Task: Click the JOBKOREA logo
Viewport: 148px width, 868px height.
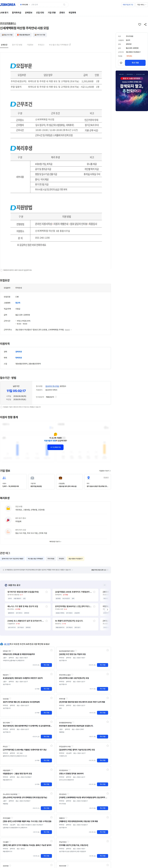Action: coord(8,5)
